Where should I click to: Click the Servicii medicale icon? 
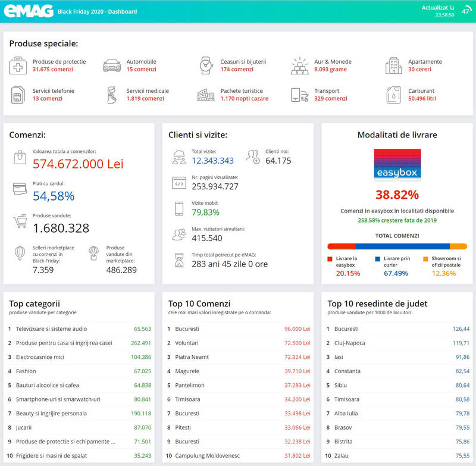(x=112, y=95)
